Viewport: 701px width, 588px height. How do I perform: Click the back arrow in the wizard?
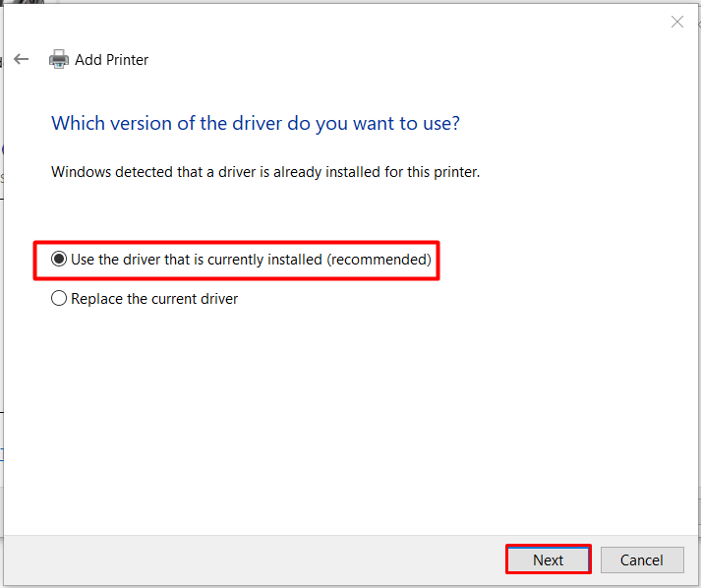(x=22, y=59)
